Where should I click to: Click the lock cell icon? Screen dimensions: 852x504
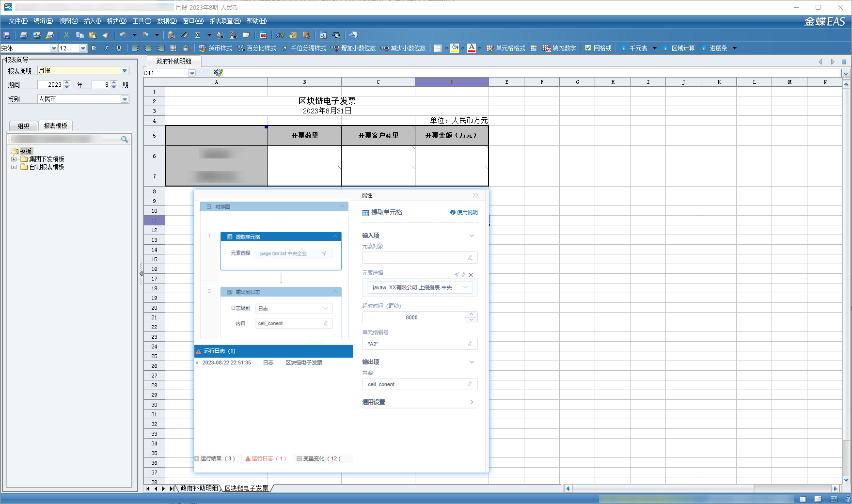point(186,48)
